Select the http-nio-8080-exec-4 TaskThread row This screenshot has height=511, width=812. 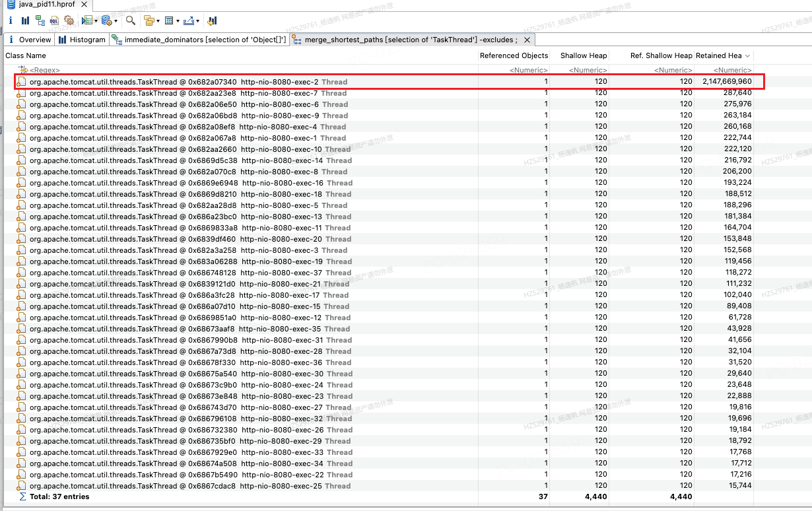pos(378,127)
